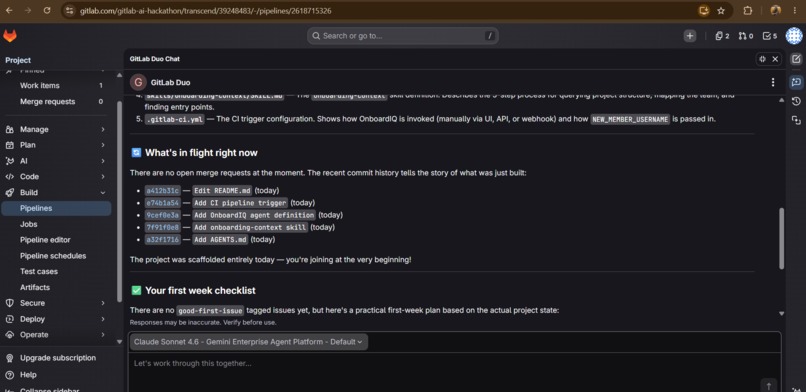
Task: Click the Operate section icon
Action: [x=9, y=334]
